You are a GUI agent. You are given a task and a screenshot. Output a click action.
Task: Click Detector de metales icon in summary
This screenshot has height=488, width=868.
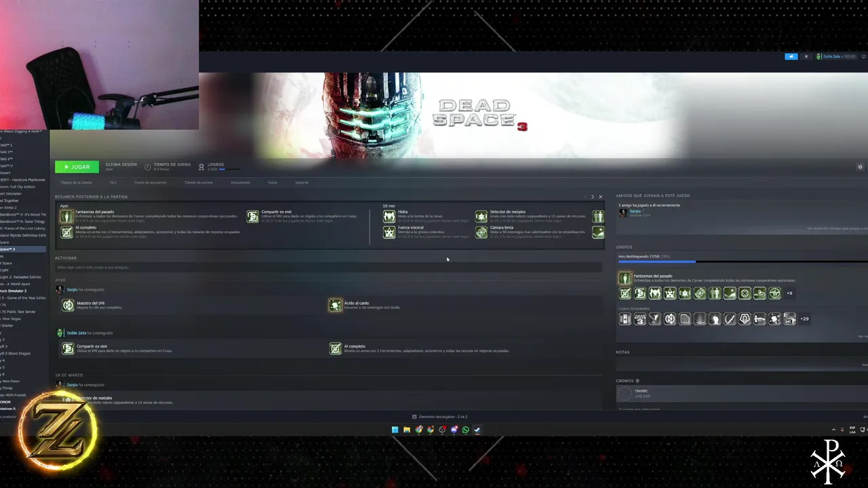pyautogui.click(x=481, y=216)
